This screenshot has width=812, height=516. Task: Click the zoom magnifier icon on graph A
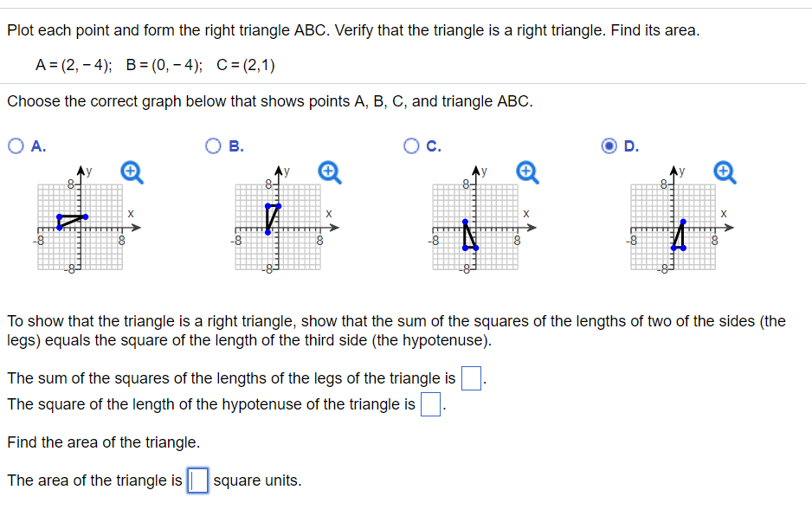tap(131, 172)
